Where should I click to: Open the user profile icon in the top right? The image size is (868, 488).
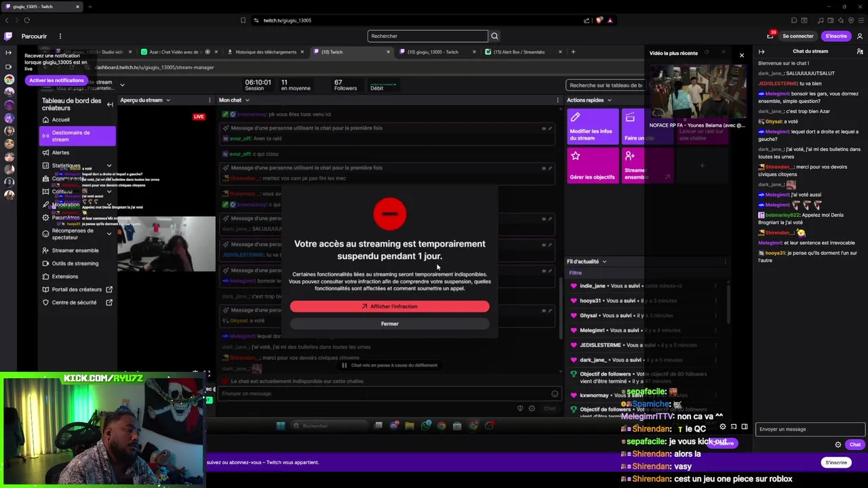tap(860, 36)
